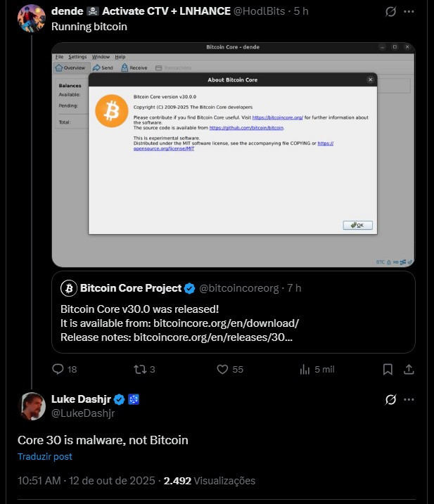Click the Grok icon on Luke Dashjr's post

coord(392,400)
